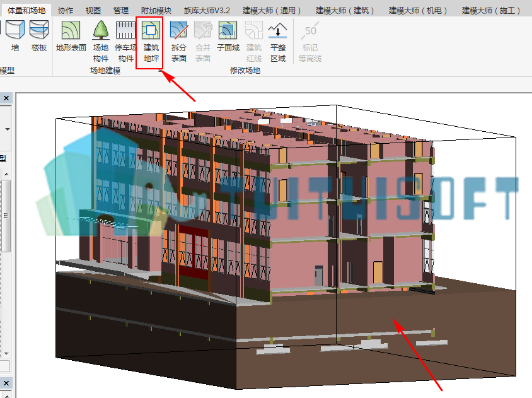Open the left panel dropdown arrow
This screenshot has height=398, width=532.
(x=7, y=129)
